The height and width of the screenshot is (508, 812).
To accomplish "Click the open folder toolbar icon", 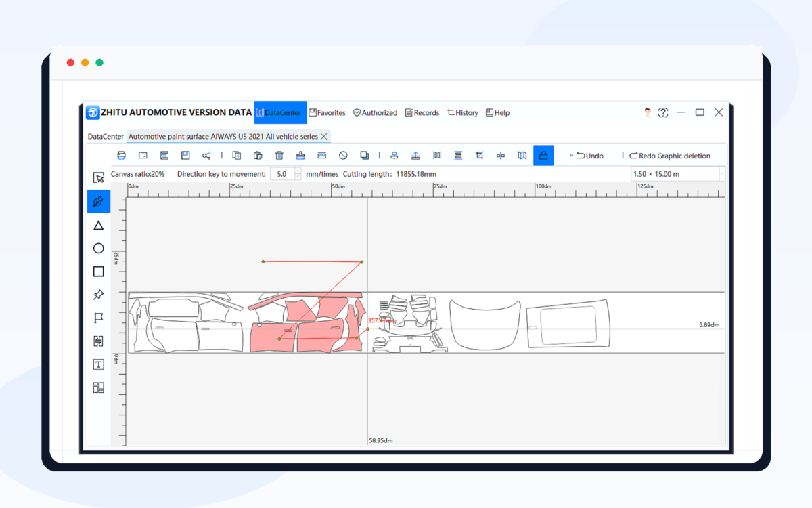I will click(143, 155).
